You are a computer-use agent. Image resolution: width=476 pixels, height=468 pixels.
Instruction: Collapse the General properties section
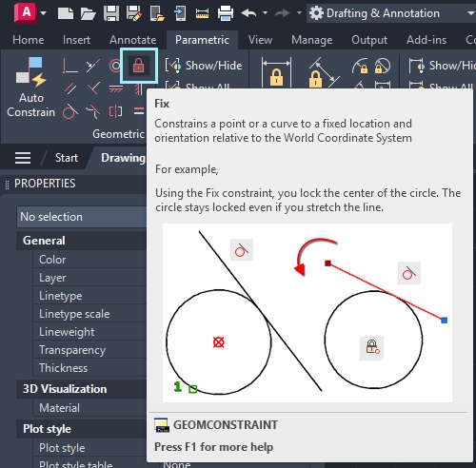point(82,241)
